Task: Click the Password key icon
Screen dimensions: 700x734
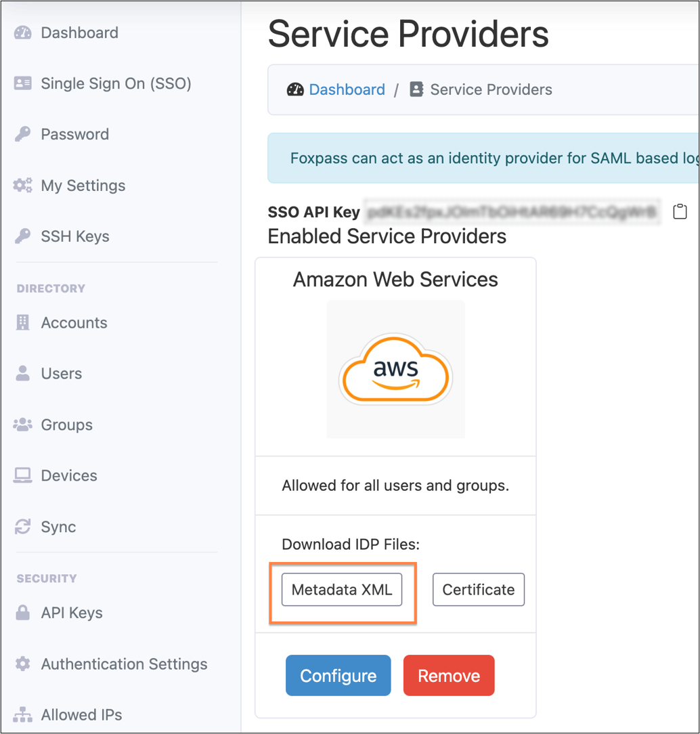Action: pos(22,134)
